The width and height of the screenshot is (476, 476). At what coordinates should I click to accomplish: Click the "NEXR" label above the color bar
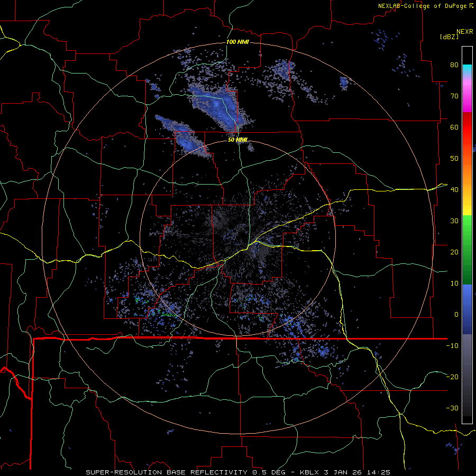pos(465,32)
